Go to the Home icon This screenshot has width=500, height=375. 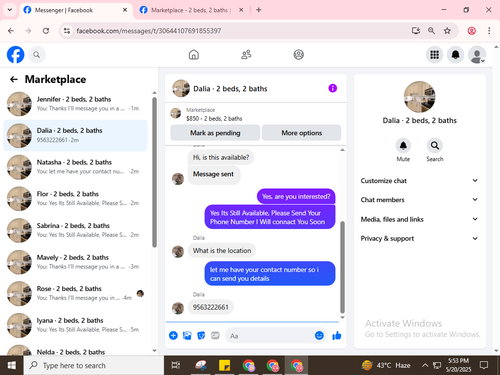click(x=194, y=55)
